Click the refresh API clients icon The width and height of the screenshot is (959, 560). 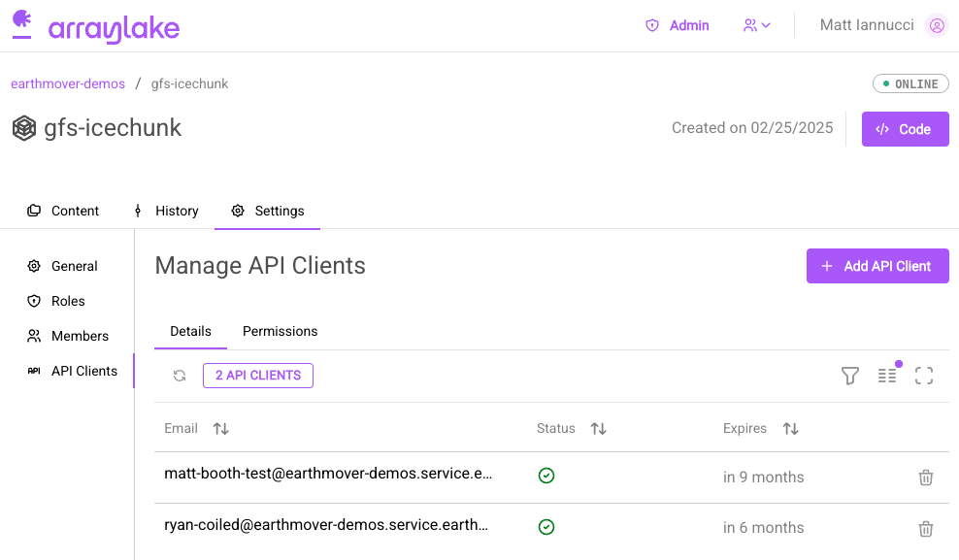coord(180,376)
